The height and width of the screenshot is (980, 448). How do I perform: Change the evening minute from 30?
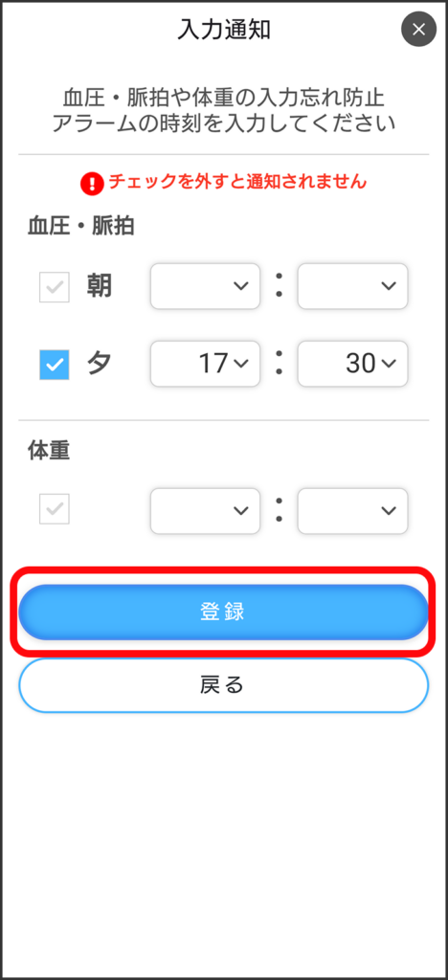(352, 364)
